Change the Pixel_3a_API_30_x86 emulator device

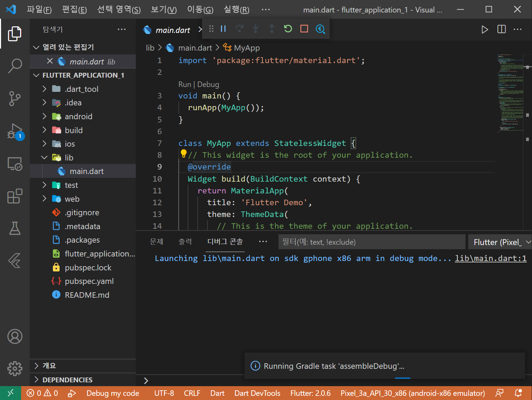coord(413,393)
